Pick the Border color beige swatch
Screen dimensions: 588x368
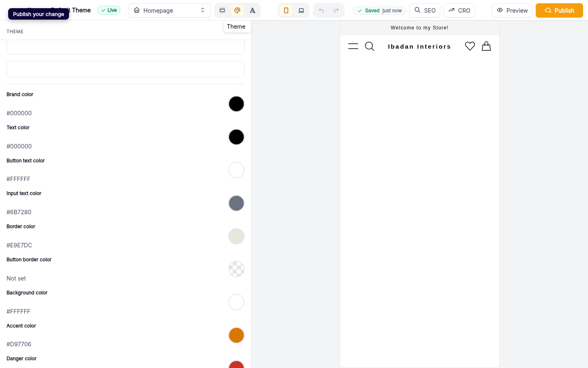[236, 236]
